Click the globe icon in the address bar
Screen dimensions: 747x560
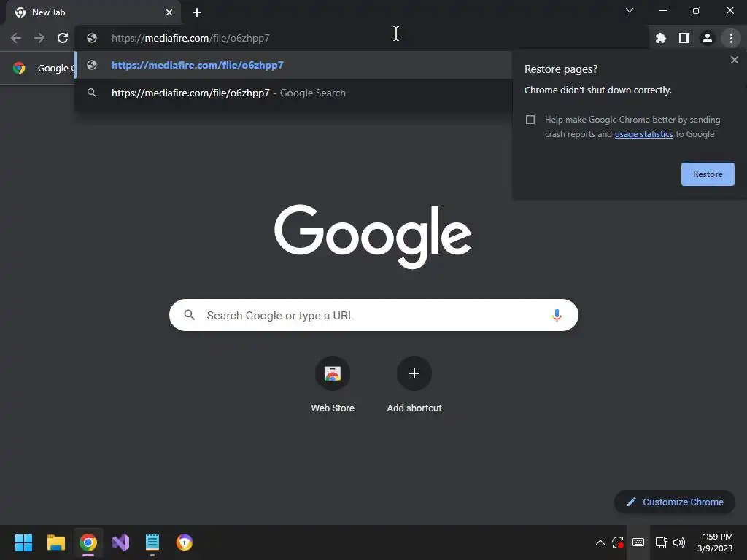tap(92, 38)
